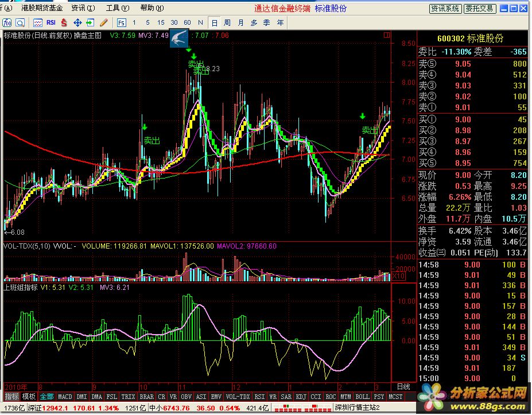Open the wavy-line chart indicator icon

[38, 23]
